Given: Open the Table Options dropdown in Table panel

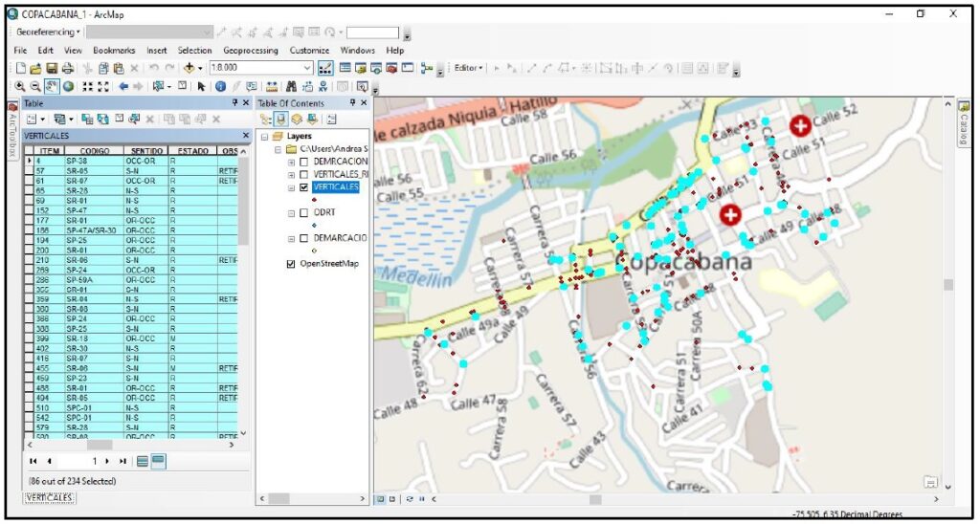Looking at the screenshot, I should 35,119.
